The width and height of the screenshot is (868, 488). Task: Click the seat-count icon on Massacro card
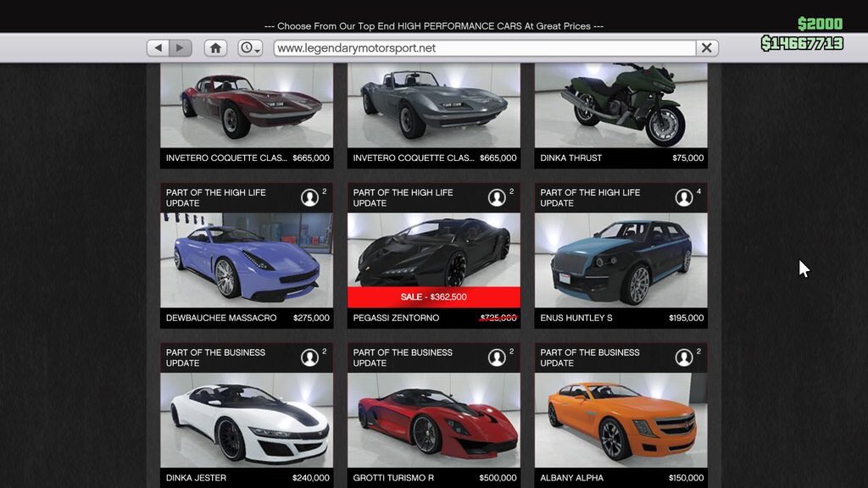(309, 197)
